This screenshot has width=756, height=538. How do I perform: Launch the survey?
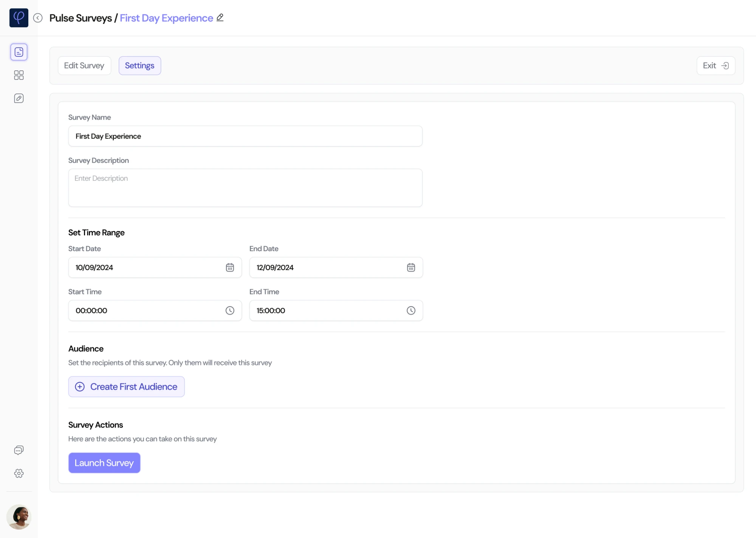pos(104,463)
